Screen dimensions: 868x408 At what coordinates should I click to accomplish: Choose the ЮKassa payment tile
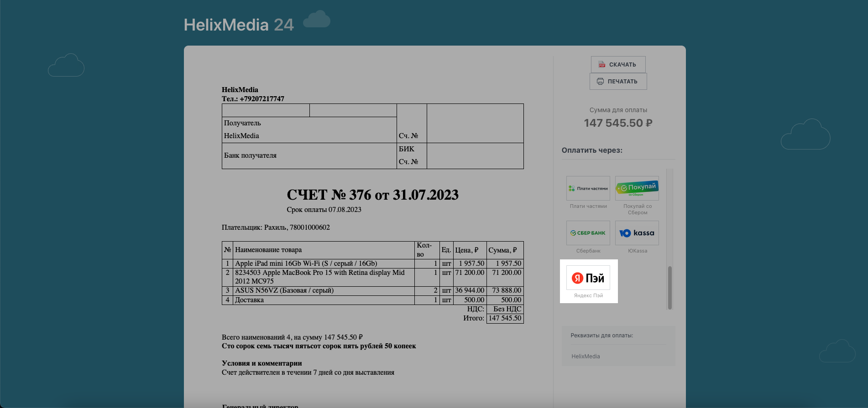pyautogui.click(x=637, y=233)
